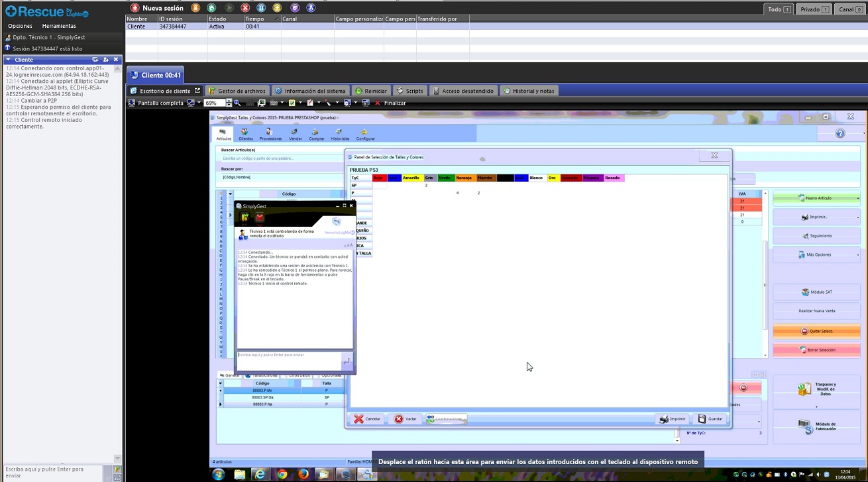The image size is (868, 482).
Task: Open Vender in the SimplyGest toolbar
Action: pyautogui.click(x=295, y=135)
